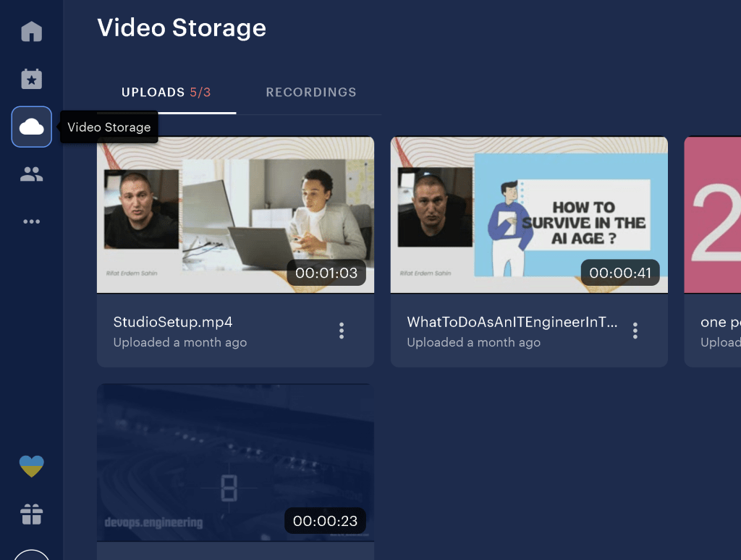The width and height of the screenshot is (741, 560).
Task: Open the StudioSetup.mp4 video thumbnail
Action: [235, 215]
